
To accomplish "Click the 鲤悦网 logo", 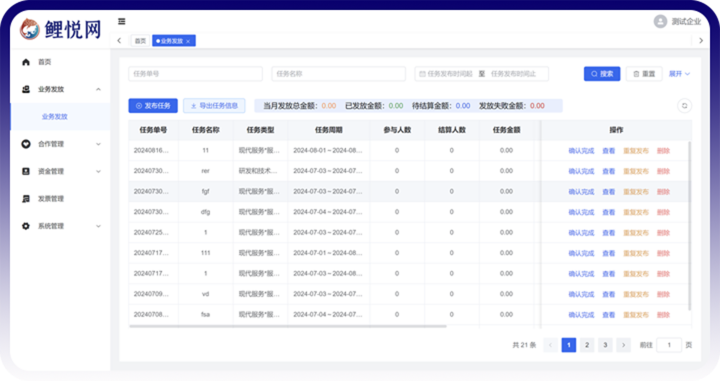I will click(61, 29).
